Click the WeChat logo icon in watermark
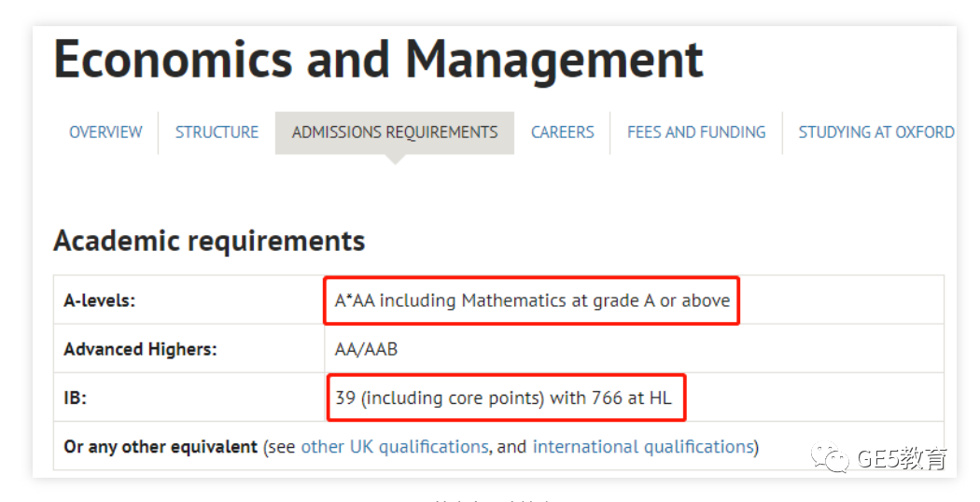 [830, 457]
